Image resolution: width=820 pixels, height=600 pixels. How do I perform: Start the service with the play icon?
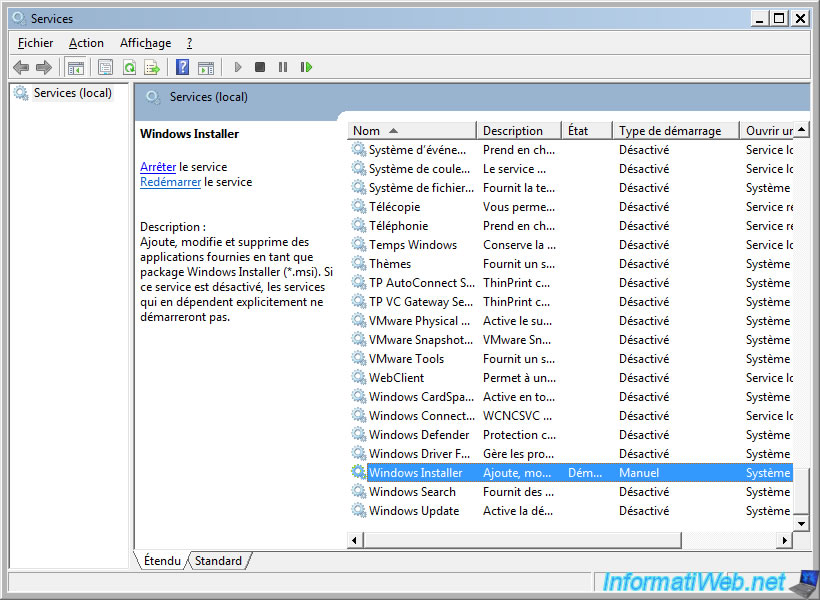click(238, 67)
